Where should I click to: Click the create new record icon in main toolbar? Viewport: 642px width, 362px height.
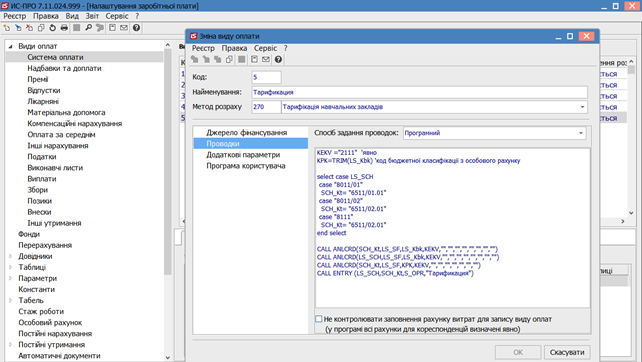tap(7, 28)
